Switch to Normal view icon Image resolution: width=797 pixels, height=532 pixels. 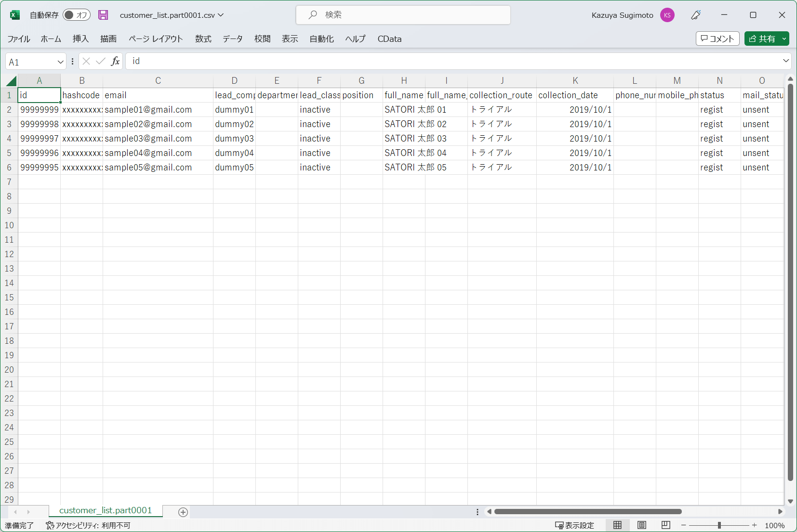pos(617,525)
